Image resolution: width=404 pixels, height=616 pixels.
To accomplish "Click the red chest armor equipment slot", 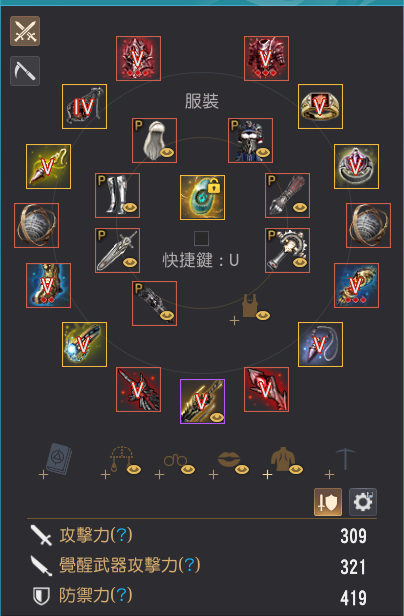I will (266, 59).
